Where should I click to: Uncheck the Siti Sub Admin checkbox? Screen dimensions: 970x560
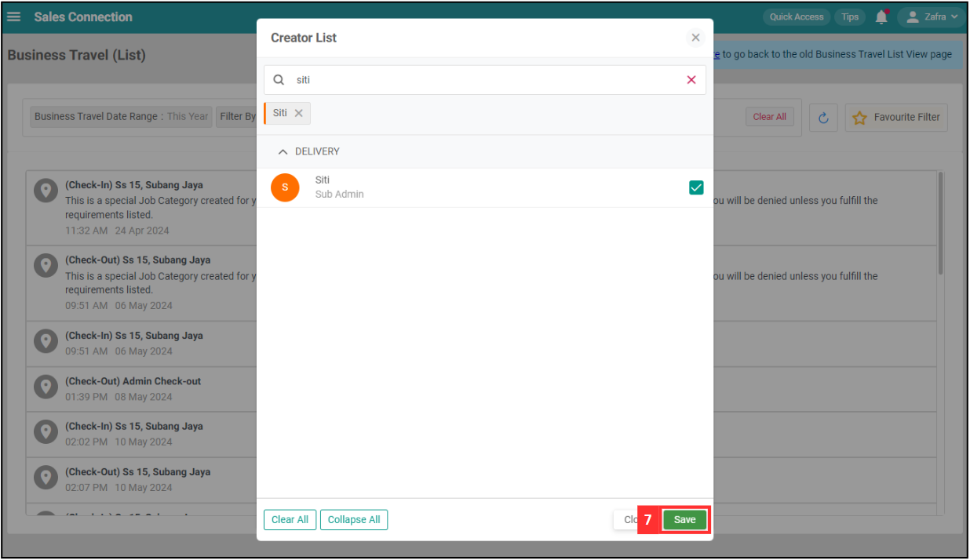pos(696,187)
